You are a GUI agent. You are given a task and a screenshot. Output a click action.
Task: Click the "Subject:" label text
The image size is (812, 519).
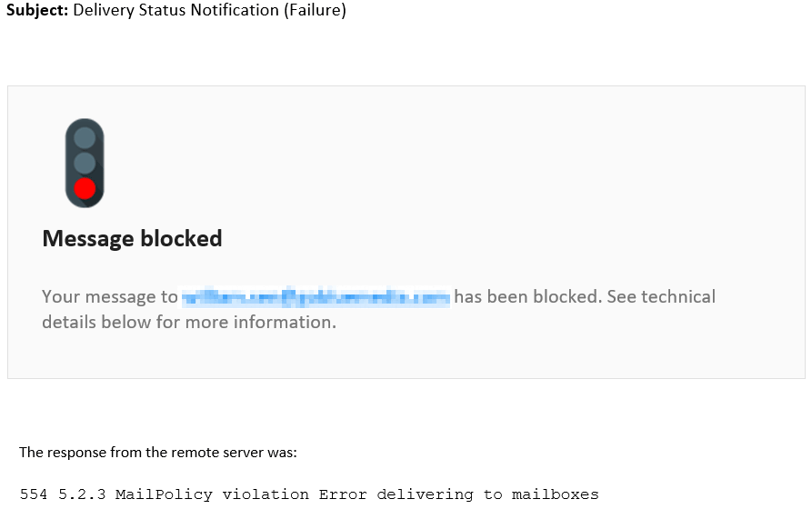tap(37, 10)
